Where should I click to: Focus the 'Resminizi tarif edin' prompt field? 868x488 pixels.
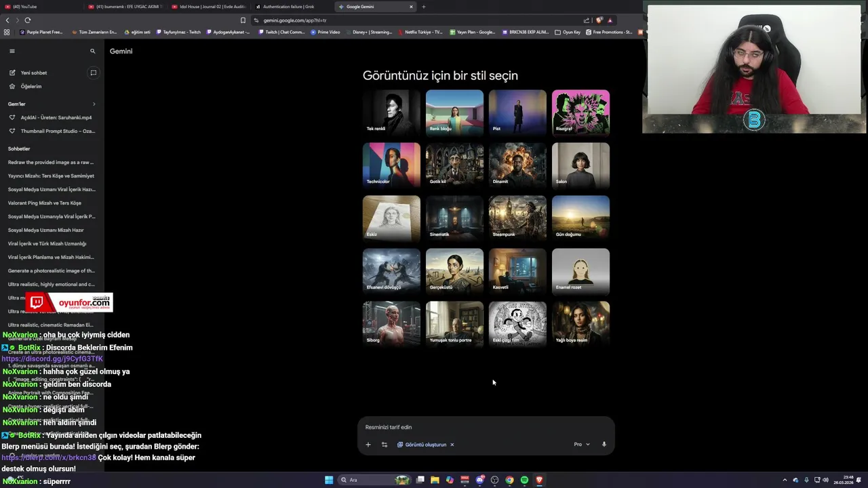pos(486,427)
